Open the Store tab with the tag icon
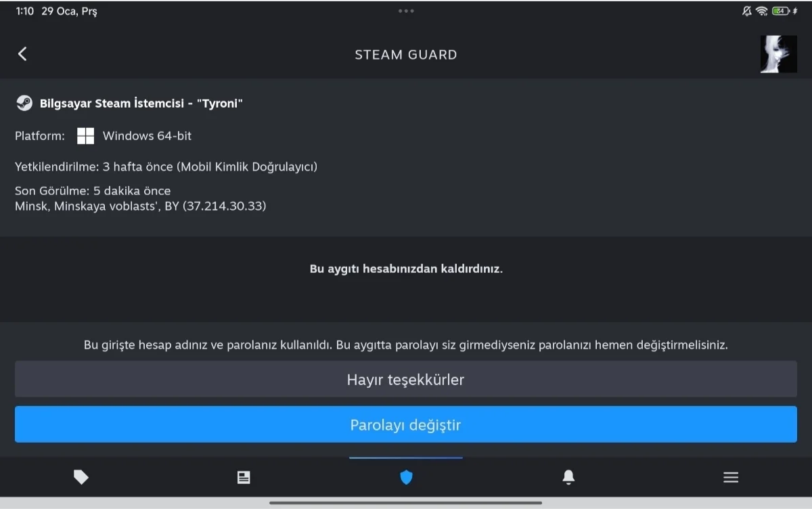The image size is (812, 509). pyautogui.click(x=81, y=478)
